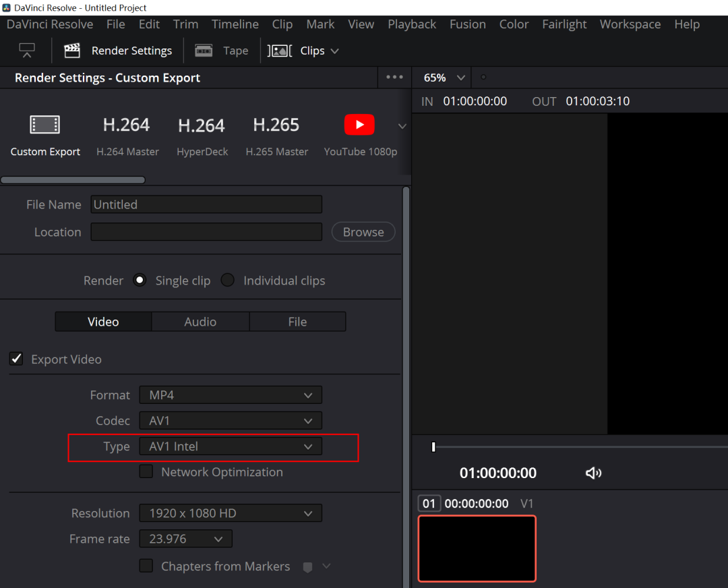
Task: Select the Single clip render option
Action: (140, 280)
